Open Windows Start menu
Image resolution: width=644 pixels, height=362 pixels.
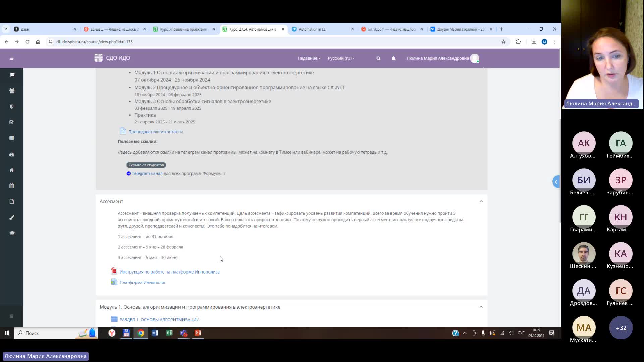point(7,333)
